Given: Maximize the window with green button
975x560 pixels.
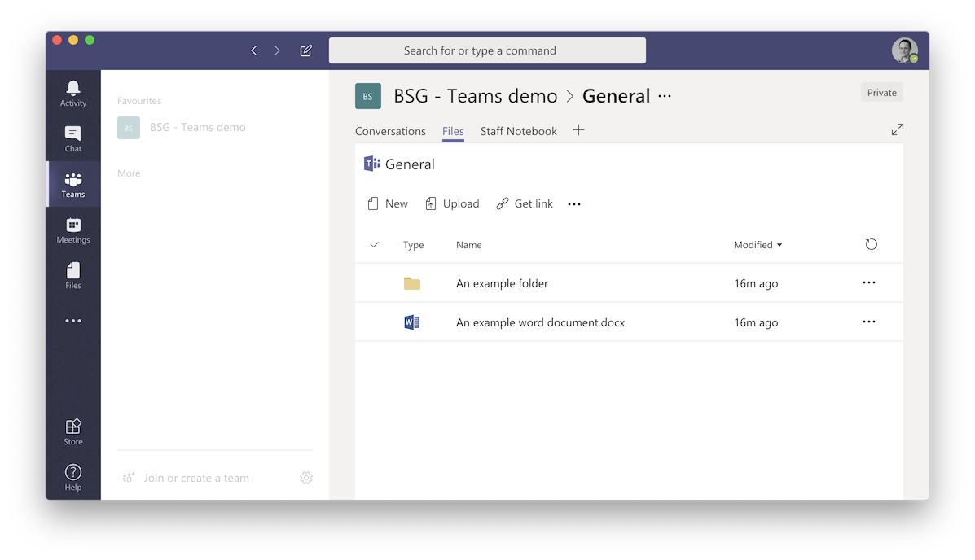Looking at the screenshot, I should (90, 40).
